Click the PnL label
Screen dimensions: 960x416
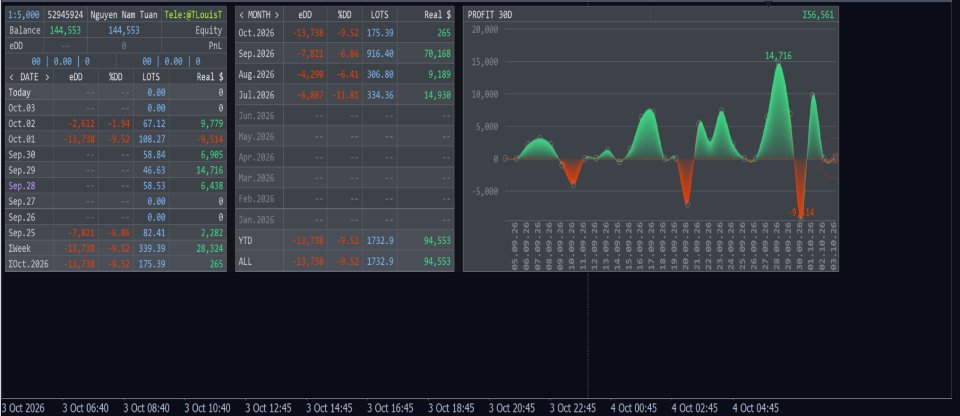point(216,45)
